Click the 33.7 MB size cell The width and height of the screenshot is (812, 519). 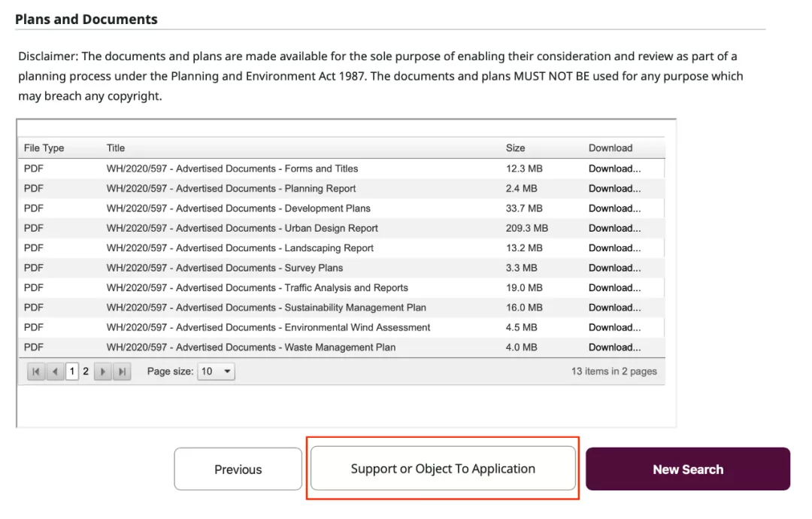tap(524, 208)
